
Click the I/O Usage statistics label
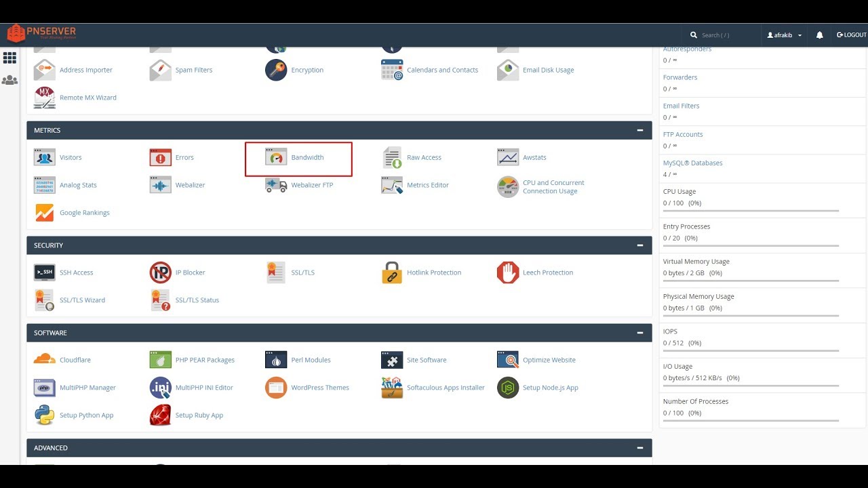coord(677,367)
